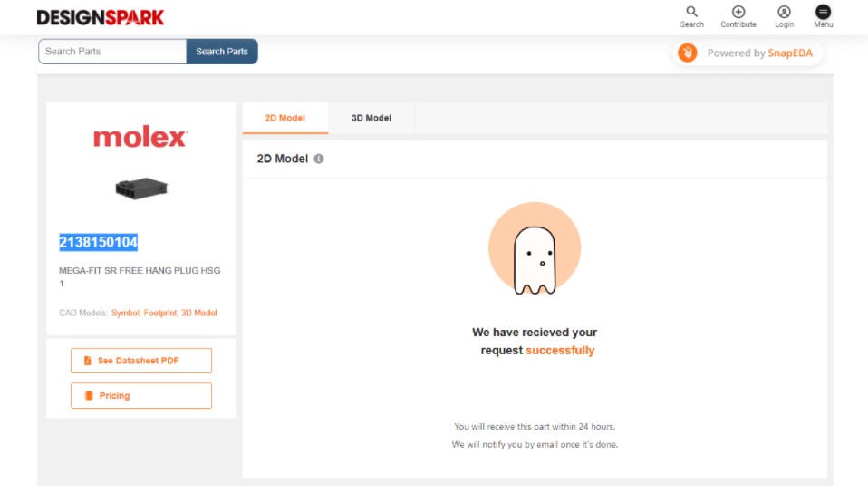Click the connector part thumbnail image
This screenshot has width=868, height=493.
[141, 188]
